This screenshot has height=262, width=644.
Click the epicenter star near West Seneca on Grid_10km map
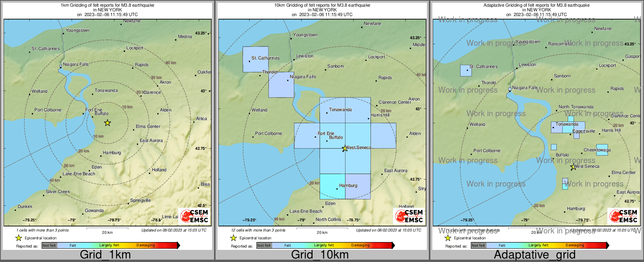(344, 148)
